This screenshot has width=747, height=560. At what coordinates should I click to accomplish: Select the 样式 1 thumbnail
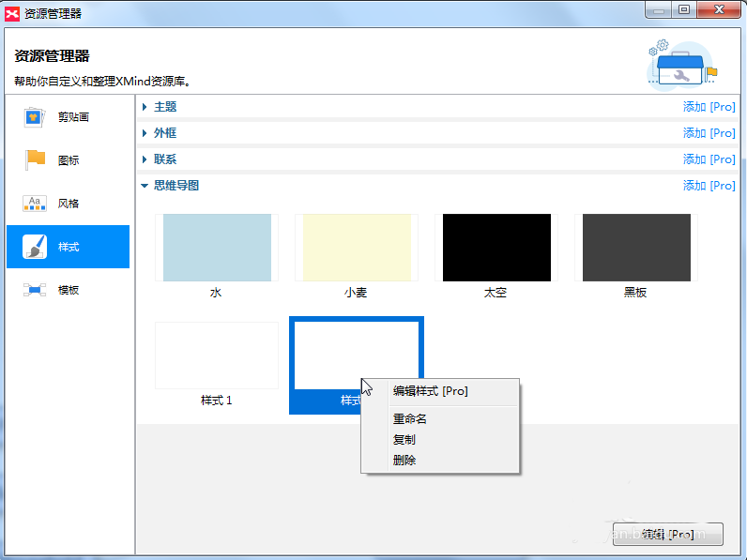tap(217, 356)
